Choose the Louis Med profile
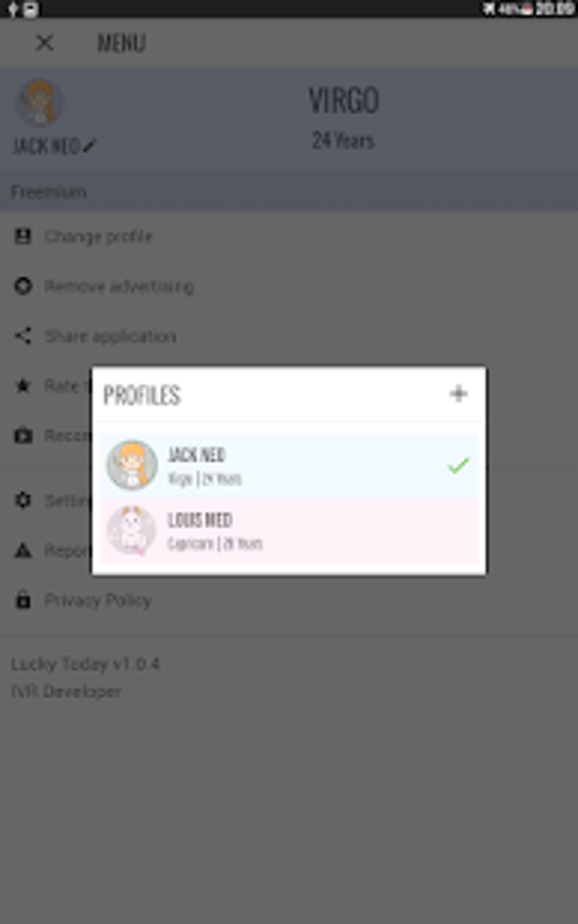The height and width of the screenshot is (924, 578). (x=289, y=531)
